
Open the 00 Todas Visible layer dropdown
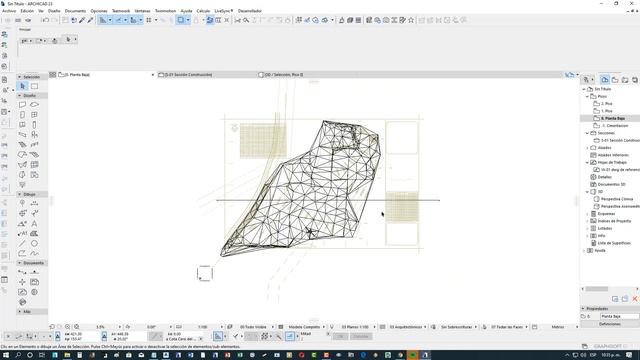pos(273,327)
